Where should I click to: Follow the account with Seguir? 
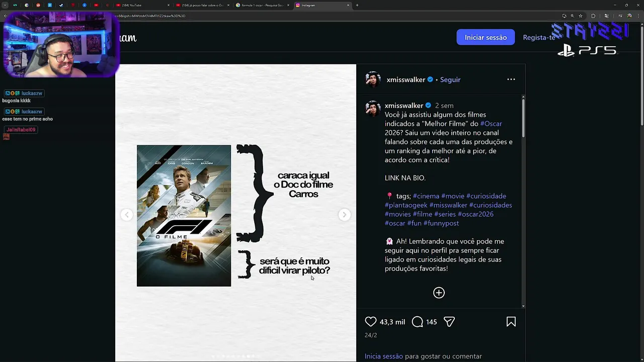point(450,79)
